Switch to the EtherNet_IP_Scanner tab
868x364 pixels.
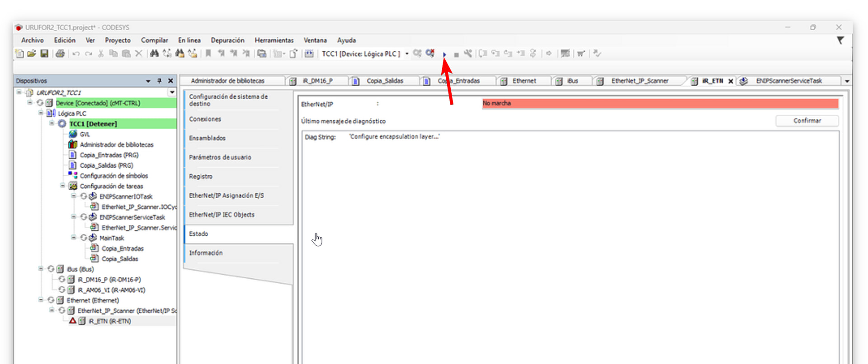point(639,81)
